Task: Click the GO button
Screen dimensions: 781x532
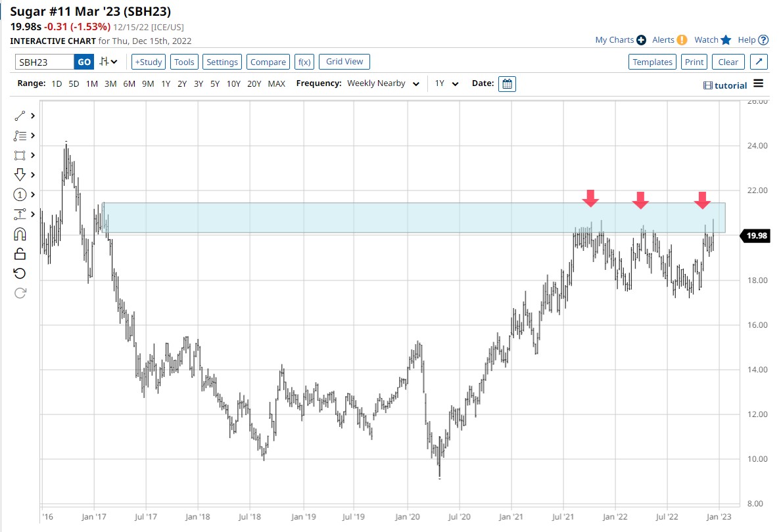Action: pos(84,61)
